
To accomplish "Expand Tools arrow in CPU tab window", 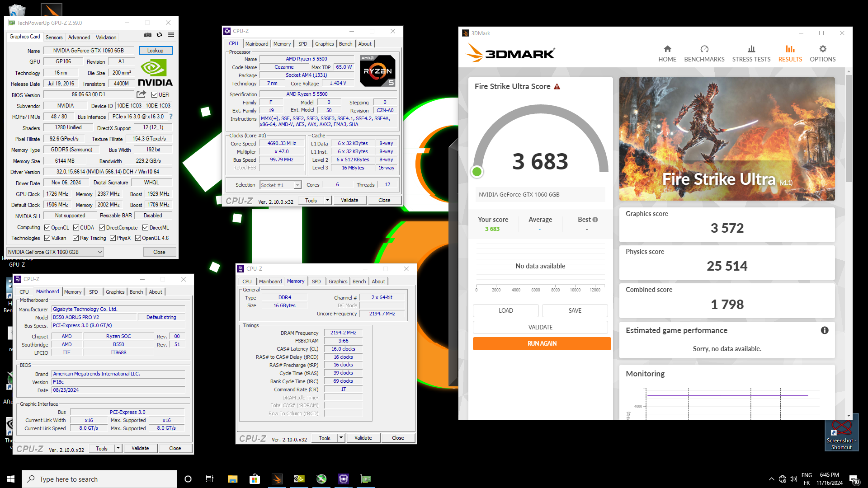I will [x=327, y=200].
